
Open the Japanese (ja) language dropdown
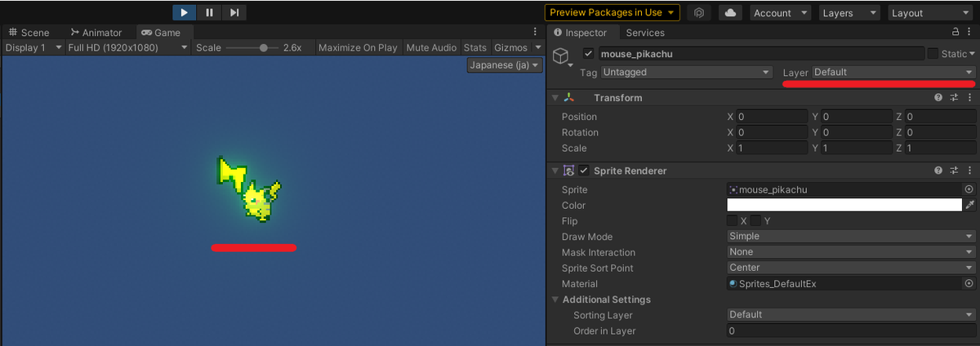coord(505,65)
